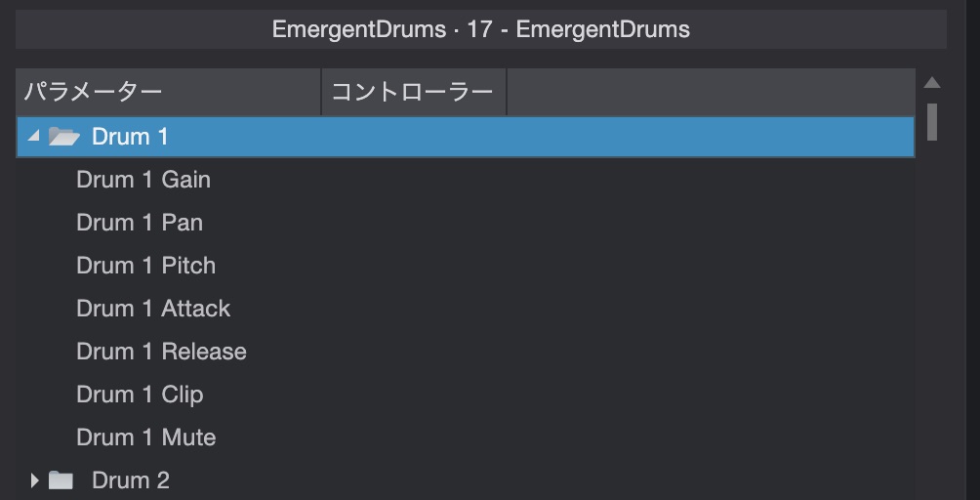The image size is (980, 500).
Task: Click the empty column header area
Action: coord(710,93)
